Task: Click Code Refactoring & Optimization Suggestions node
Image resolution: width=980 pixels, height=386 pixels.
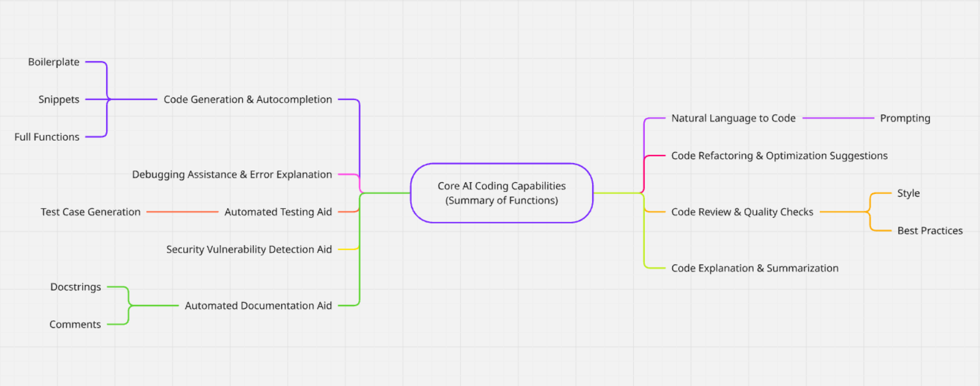Action: point(779,156)
